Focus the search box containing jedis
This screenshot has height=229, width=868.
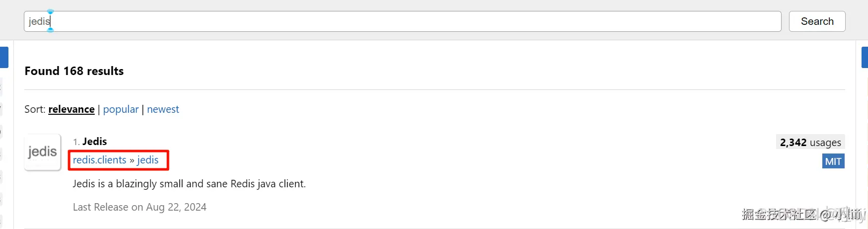pyautogui.click(x=397, y=21)
